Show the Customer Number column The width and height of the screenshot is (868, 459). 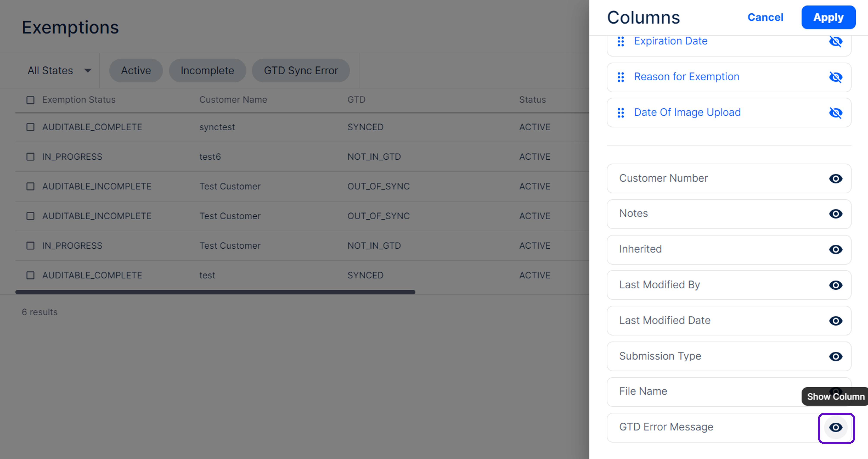click(x=835, y=178)
